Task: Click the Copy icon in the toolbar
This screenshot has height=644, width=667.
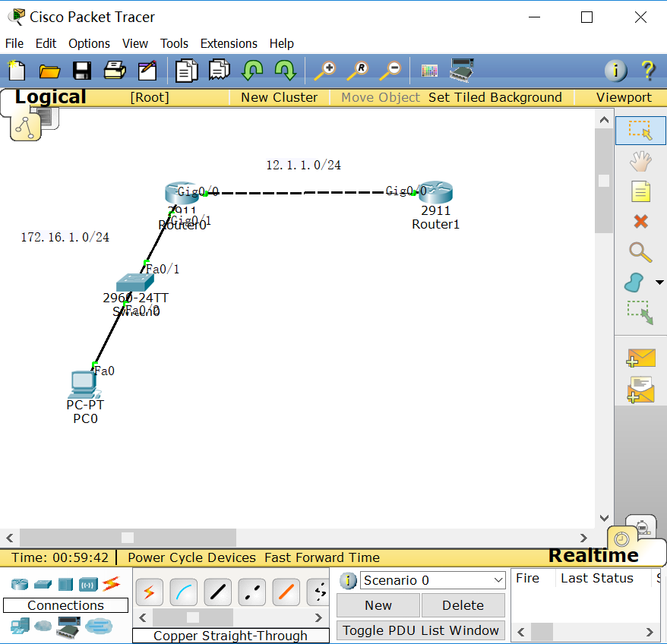Action: [x=187, y=71]
